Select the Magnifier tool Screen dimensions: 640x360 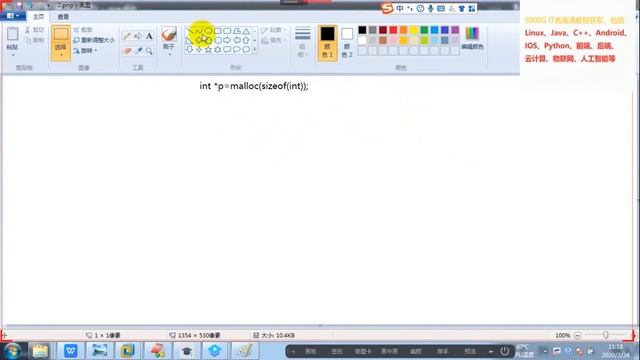[149, 51]
